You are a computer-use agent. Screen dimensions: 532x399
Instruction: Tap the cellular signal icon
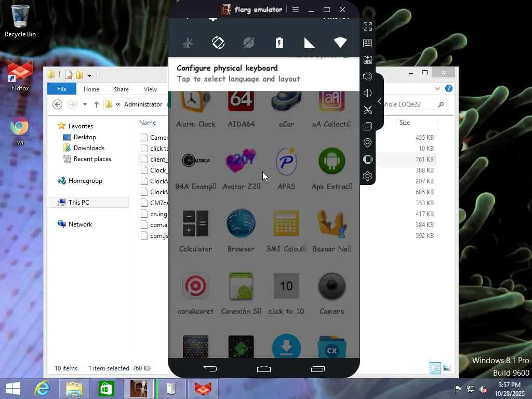pos(309,43)
